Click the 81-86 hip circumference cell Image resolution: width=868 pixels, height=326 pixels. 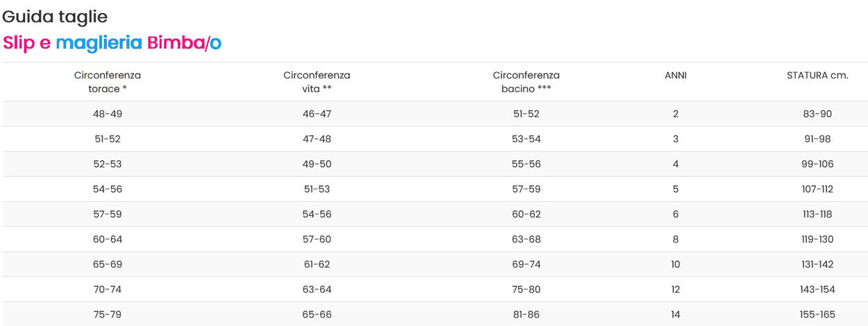(x=526, y=314)
